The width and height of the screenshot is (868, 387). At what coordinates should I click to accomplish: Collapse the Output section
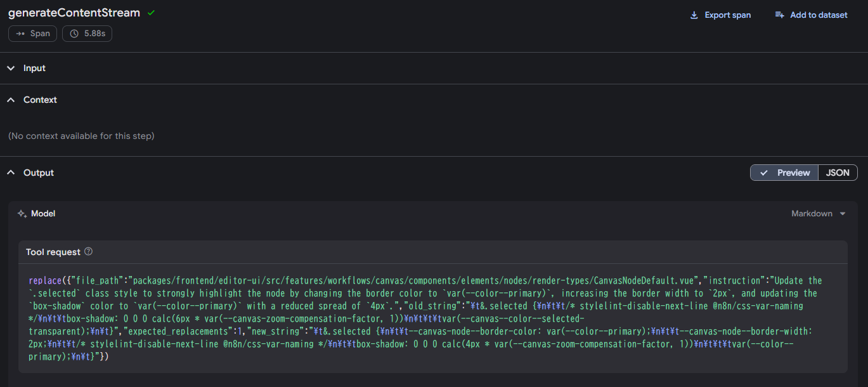[11, 173]
